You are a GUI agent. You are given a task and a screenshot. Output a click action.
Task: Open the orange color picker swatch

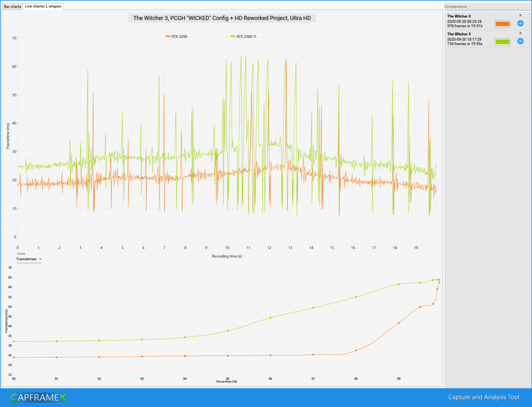(502, 24)
